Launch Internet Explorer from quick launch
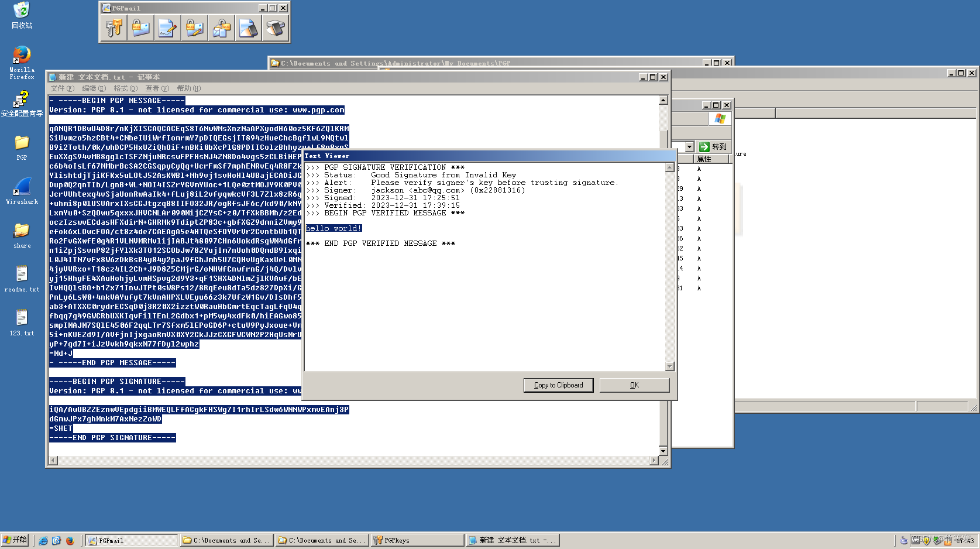 43,540
